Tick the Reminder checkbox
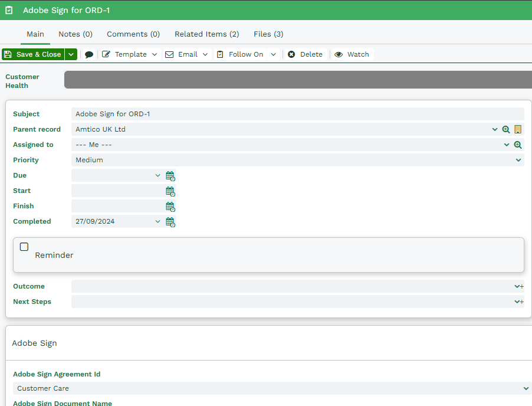 [24, 247]
